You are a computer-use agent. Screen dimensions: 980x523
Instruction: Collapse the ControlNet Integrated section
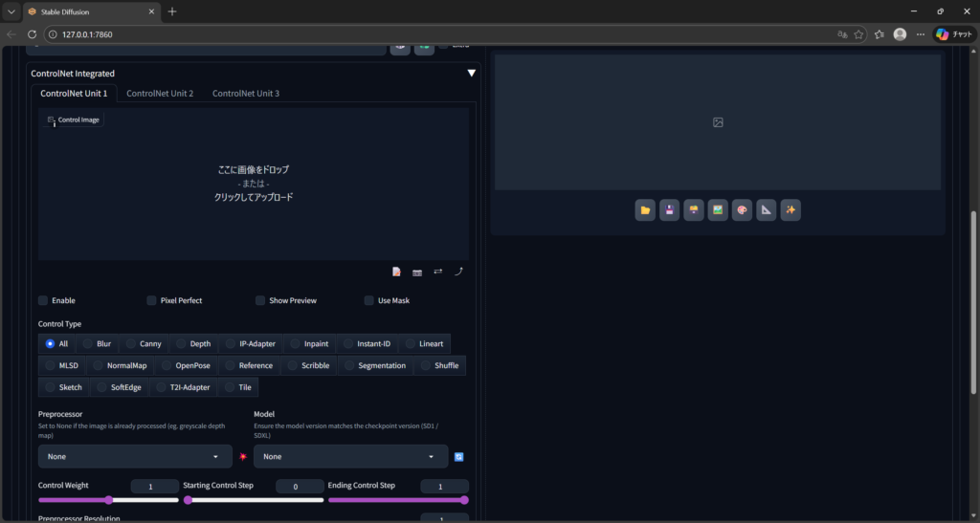[x=471, y=73]
